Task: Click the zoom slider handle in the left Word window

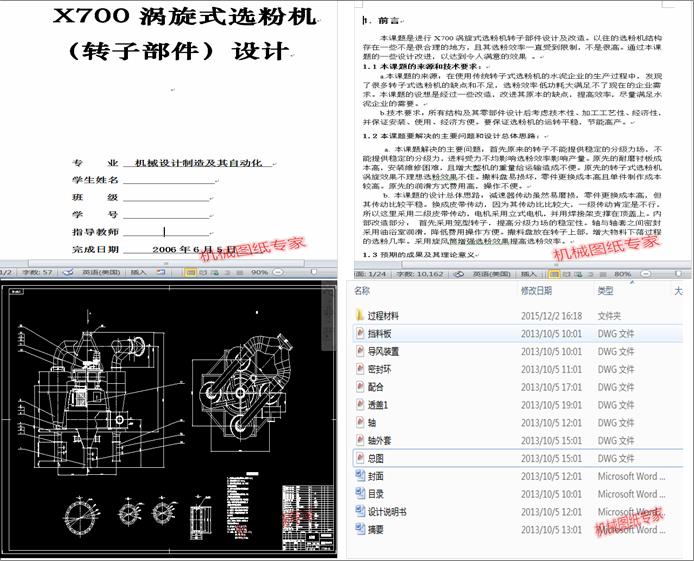Action: tap(313, 272)
